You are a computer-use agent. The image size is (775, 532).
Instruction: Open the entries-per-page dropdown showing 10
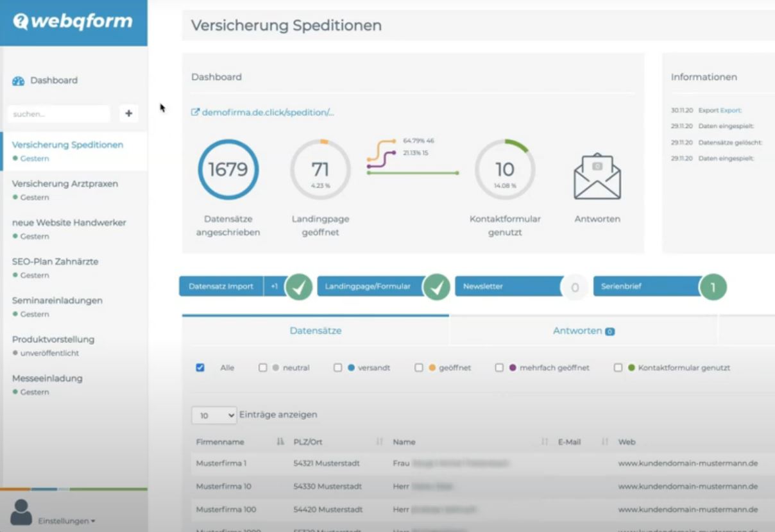coord(214,415)
